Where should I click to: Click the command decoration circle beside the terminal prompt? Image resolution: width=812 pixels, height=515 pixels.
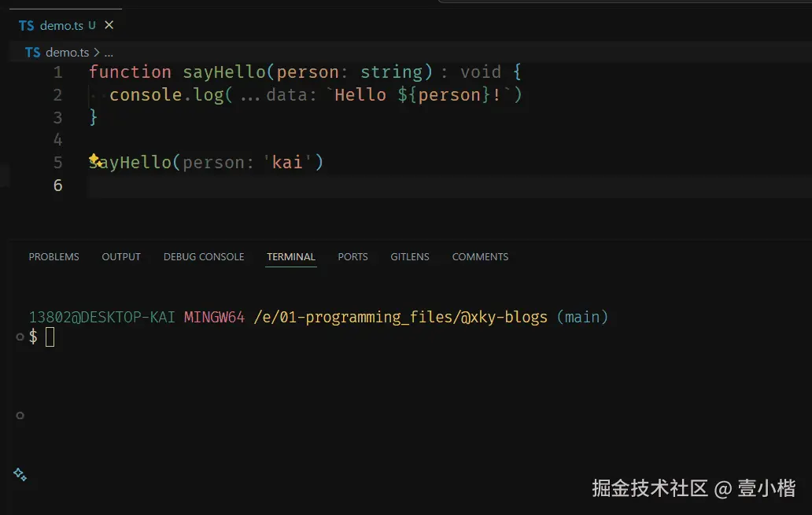20,337
